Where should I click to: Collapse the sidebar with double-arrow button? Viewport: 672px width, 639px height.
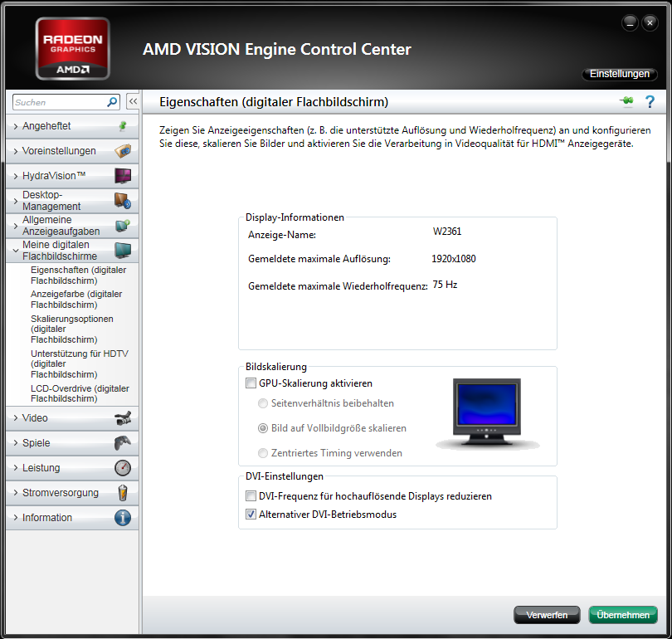[x=133, y=101]
